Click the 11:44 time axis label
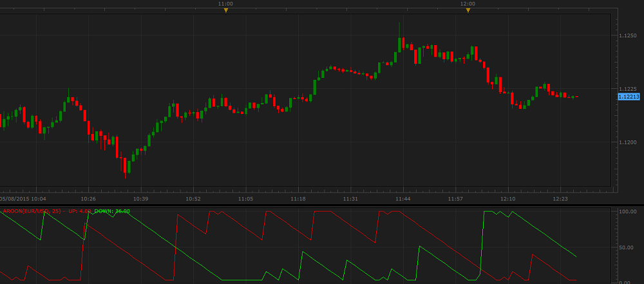This screenshot has width=644, height=284. pyautogui.click(x=403, y=199)
